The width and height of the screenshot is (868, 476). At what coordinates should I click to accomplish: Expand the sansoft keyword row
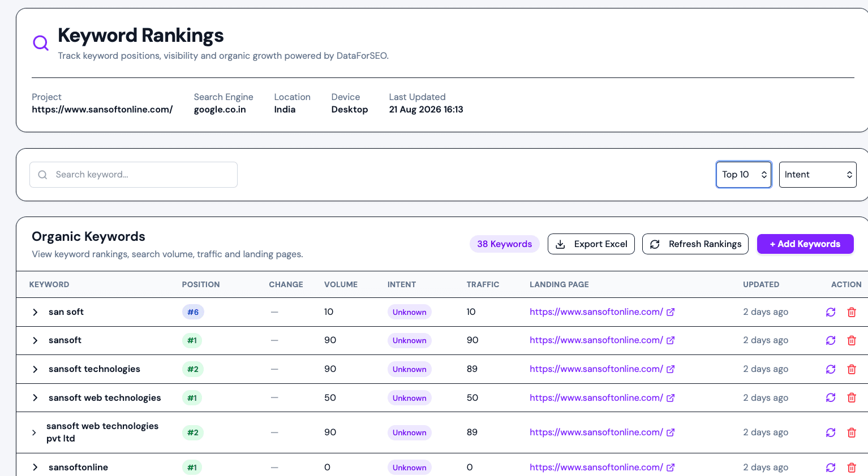coord(35,340)
